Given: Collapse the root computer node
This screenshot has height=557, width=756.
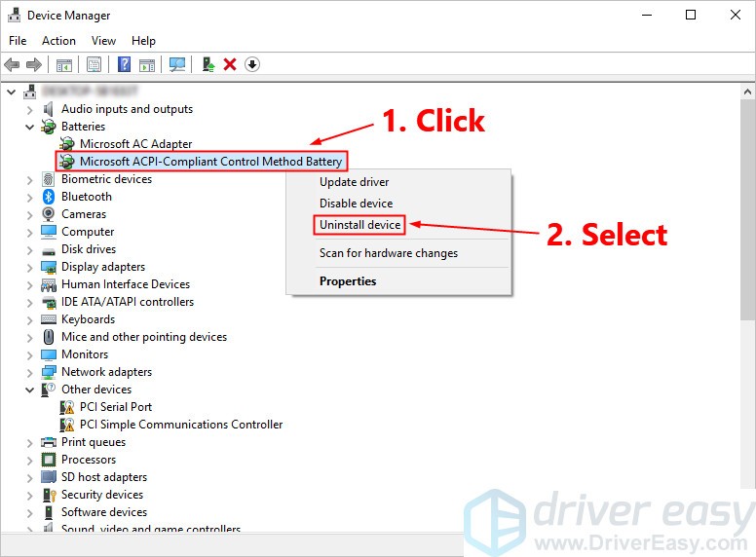Looking at the screenshot, I should click(12, 92).
